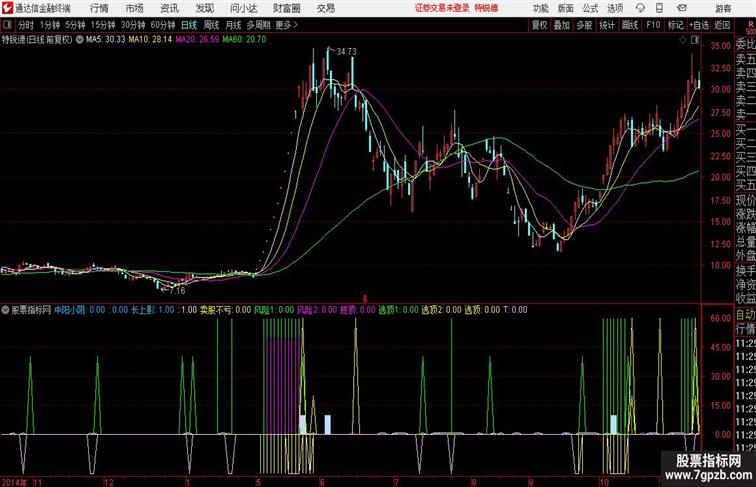This screenshot has width=756, height=487.
Task: Open the mobile phone icon
Action: [x=659, y=8]
